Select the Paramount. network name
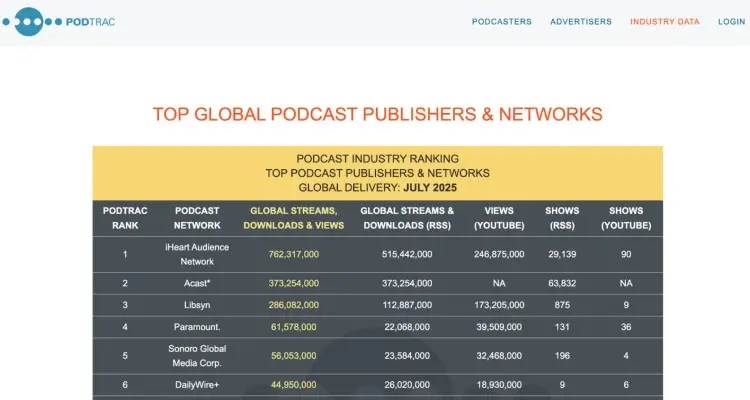Image resolution: width=750 pixels, height=400 pixels. click(197, 327)
